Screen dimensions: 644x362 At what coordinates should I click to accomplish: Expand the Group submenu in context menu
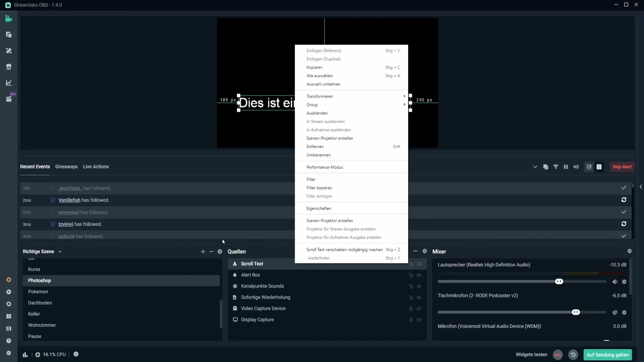353,105
